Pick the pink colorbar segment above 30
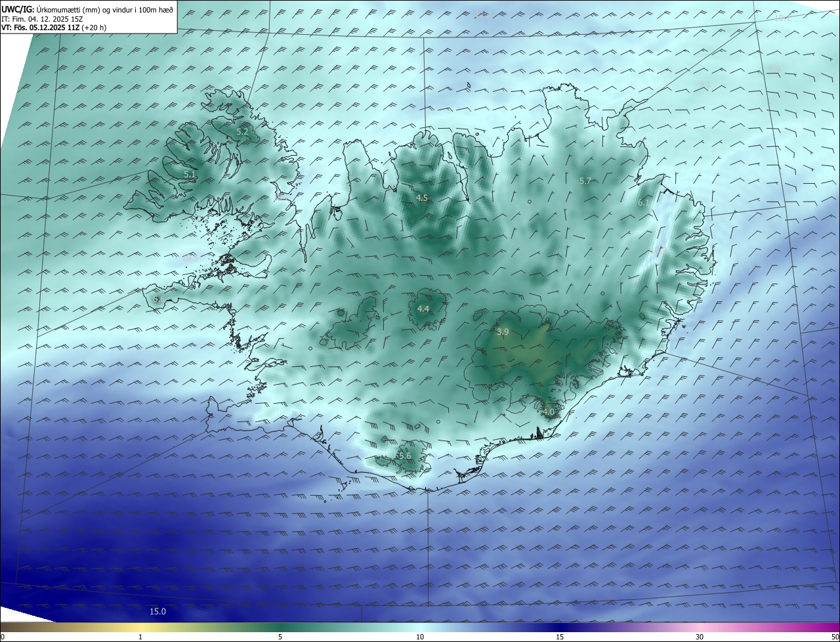The width and height of the screenshot is (840, 642). 700,627
